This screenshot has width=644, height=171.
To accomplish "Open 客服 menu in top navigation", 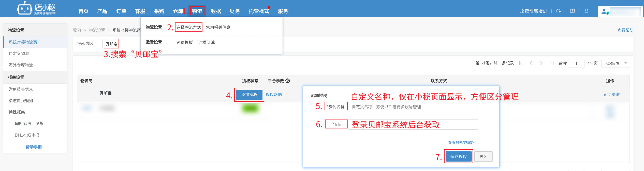I will (x=140, y=11).
